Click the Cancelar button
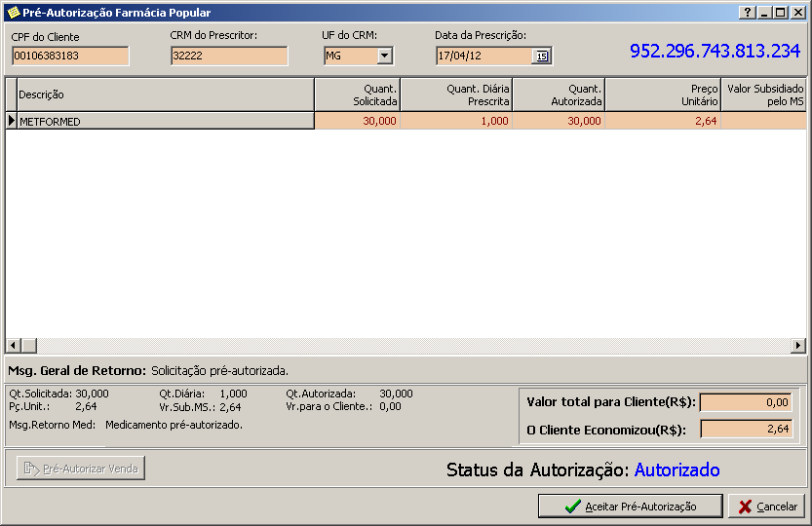 click(767, 506)
